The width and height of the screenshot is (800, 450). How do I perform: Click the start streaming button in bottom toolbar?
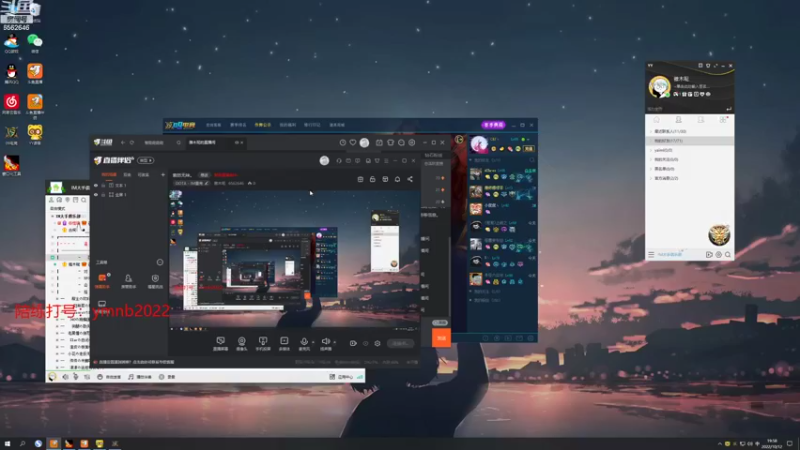click(x=400, y=343)
